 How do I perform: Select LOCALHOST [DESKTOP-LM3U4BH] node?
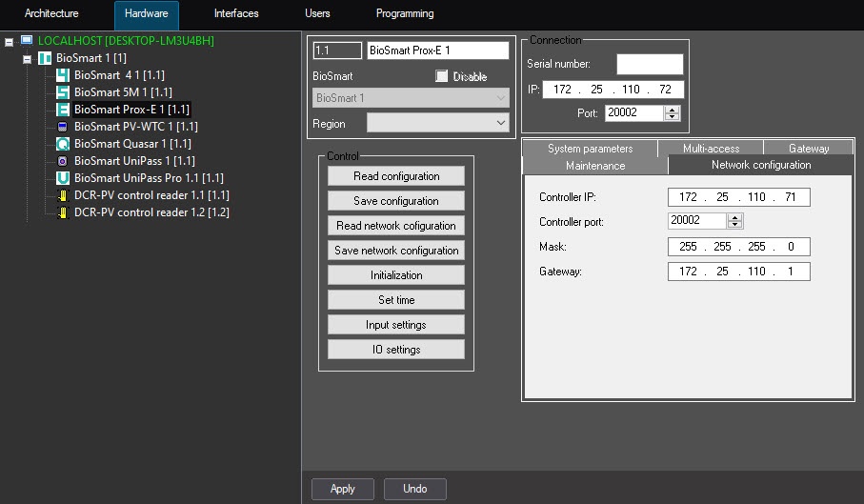click(126, 40)
